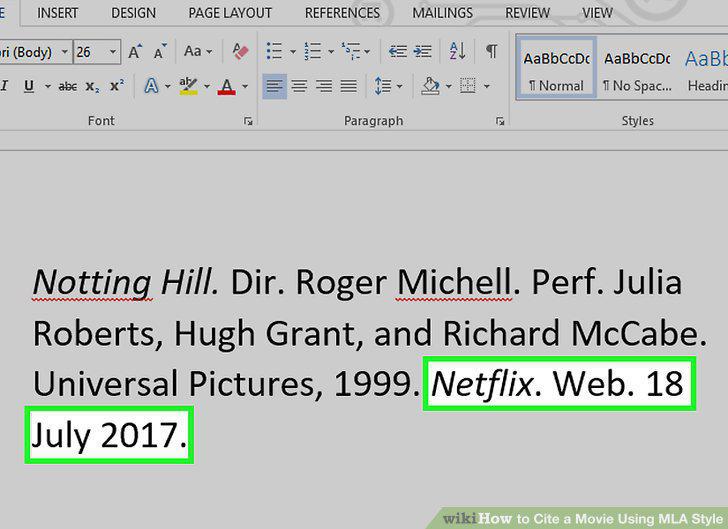Open the MAILINGS ribbon tab
The image size is (728, 529).
tap(442, 13)
